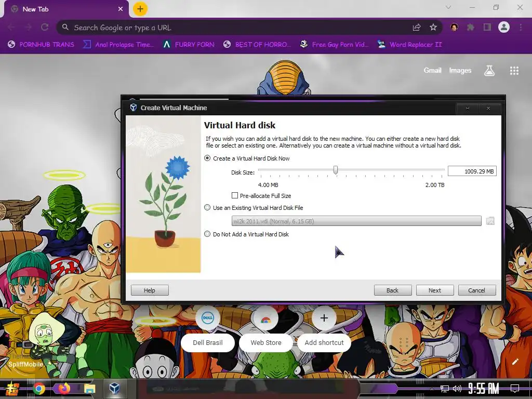This screenshot has height=399, width=532.
Task: Open the Chrome three-dot menu
Action: pyautogui.click(x=521, y=27)
